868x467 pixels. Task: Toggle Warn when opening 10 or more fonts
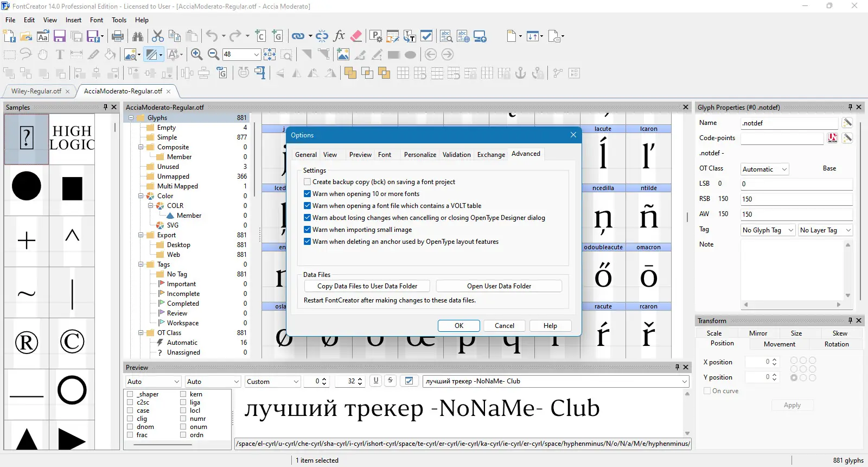tap(308, 194)
